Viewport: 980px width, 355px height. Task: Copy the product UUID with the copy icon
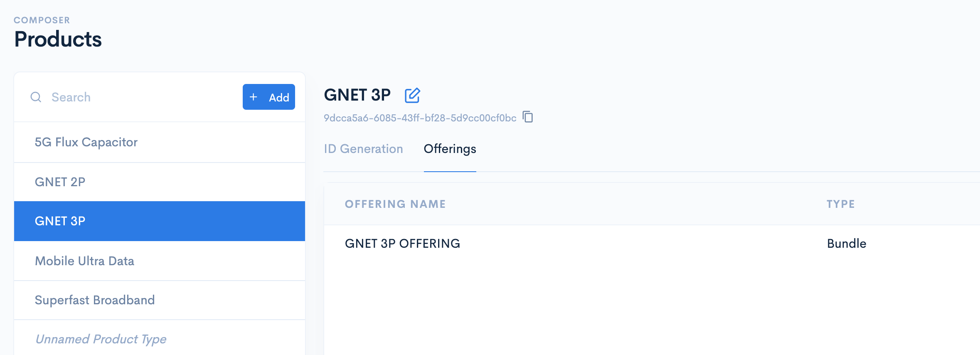[528, 117]
